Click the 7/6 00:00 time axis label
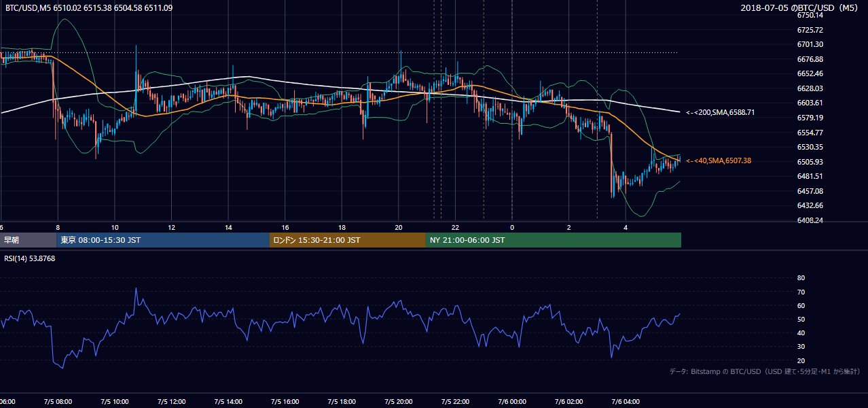Viewport: 868px width, 408px height. click(512, 402)
